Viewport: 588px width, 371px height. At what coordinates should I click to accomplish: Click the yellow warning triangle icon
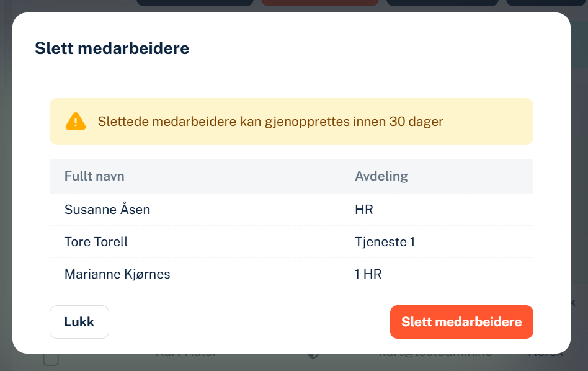(x=76, y=121)
